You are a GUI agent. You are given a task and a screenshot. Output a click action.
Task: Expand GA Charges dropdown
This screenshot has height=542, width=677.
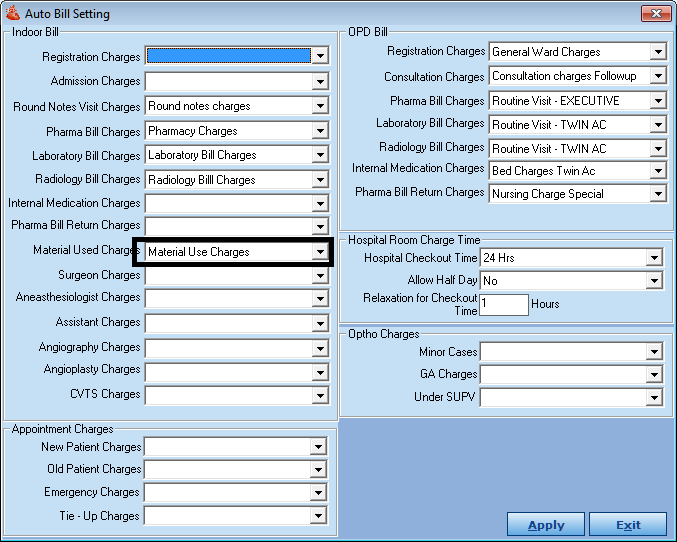pyautogui.click(x=655, y=374)
